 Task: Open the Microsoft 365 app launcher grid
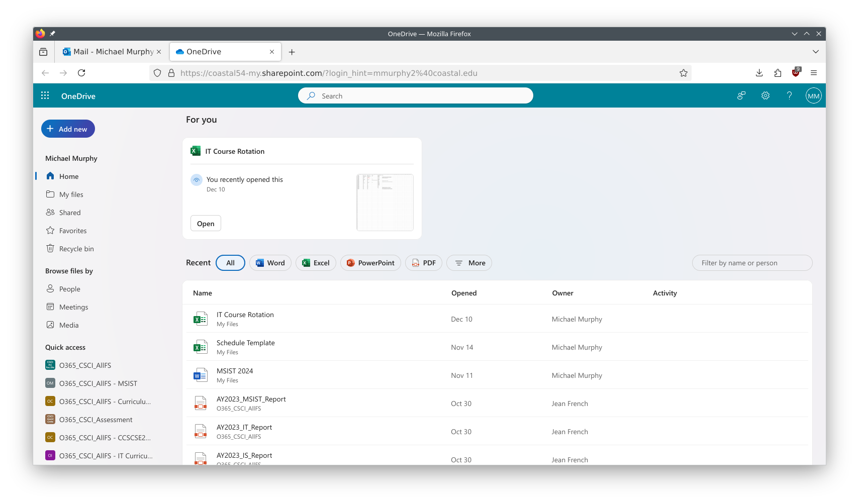point(45,95)
